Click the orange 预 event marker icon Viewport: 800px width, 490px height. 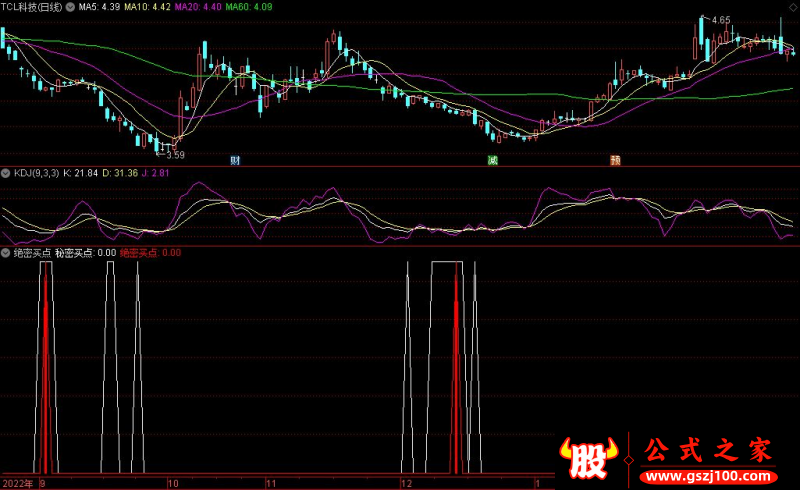click(614, 160)
